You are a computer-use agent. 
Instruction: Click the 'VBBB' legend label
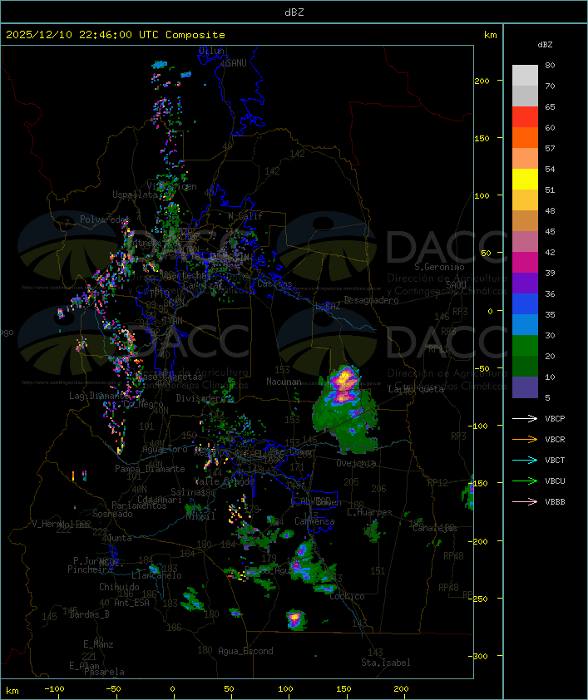tap(555, 502)
